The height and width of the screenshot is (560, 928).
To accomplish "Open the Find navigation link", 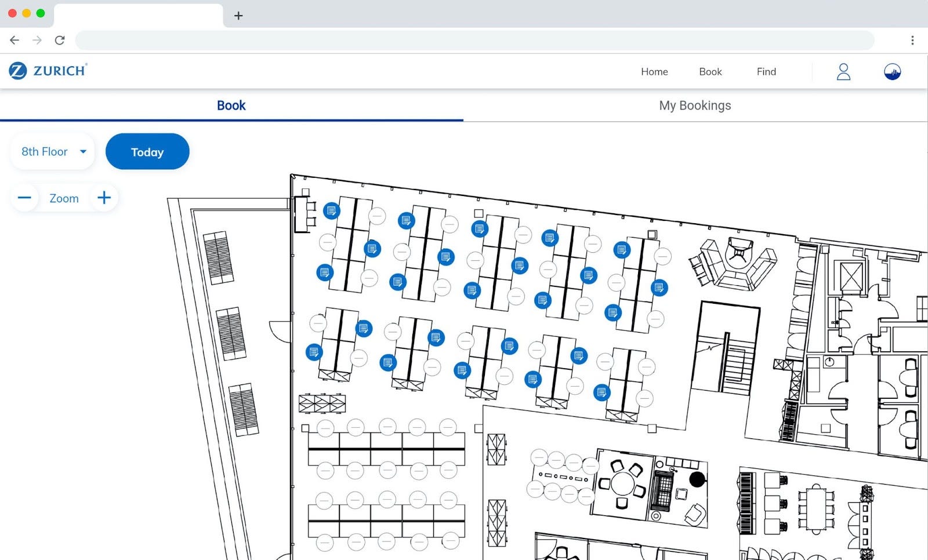I will [x=766, y=71].
